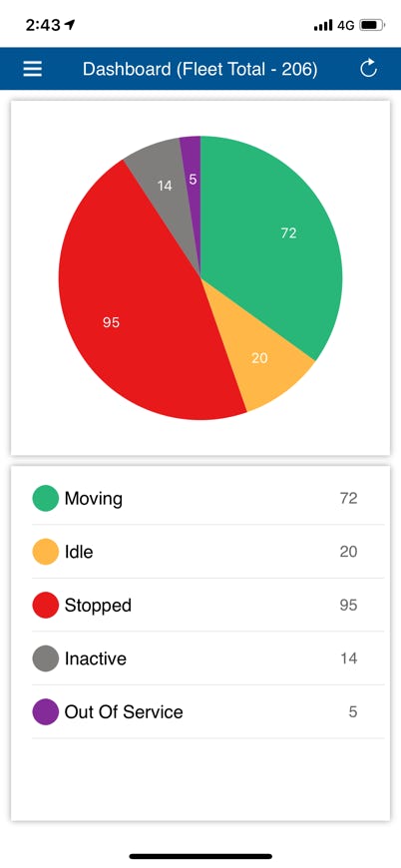Tap the orange Idle legend dot

(45, 552)
